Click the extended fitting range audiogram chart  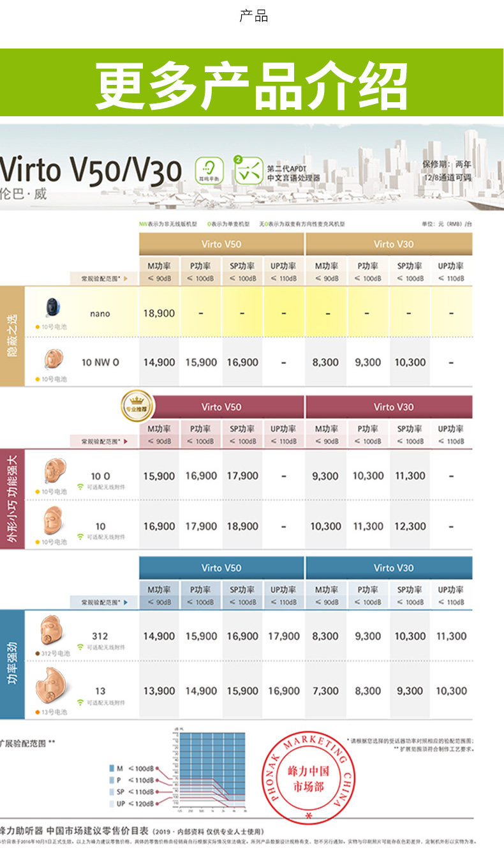[x=209, y=771]
